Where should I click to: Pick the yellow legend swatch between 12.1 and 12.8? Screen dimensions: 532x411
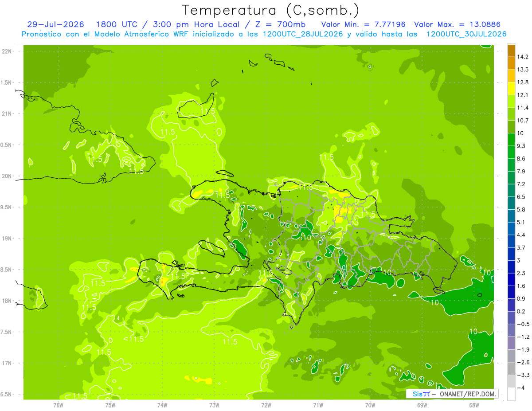click(x=511, y=89)
